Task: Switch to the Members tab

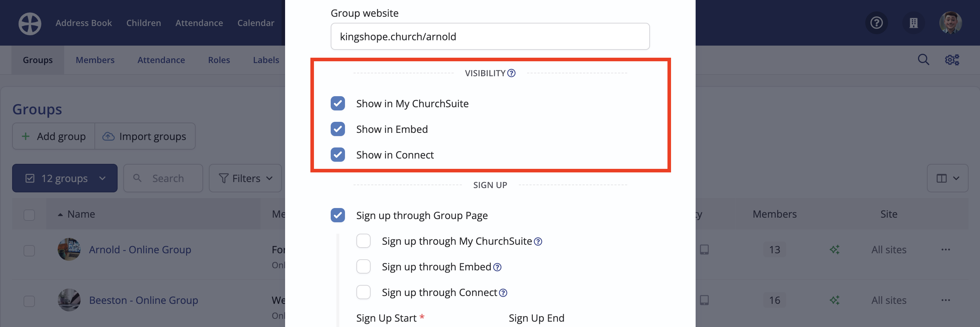Action: (x=95, y=60)
